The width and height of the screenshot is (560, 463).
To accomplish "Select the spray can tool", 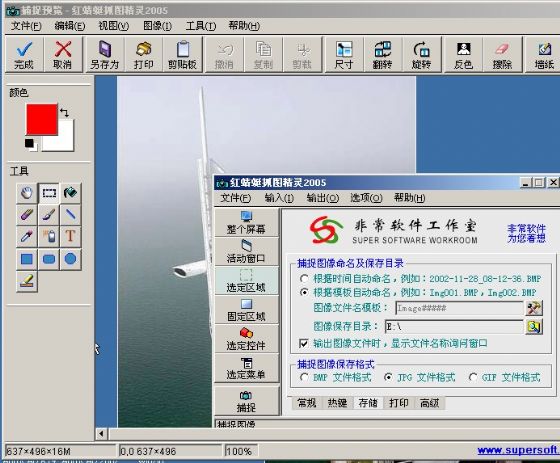I will click(x=49, y=237).
